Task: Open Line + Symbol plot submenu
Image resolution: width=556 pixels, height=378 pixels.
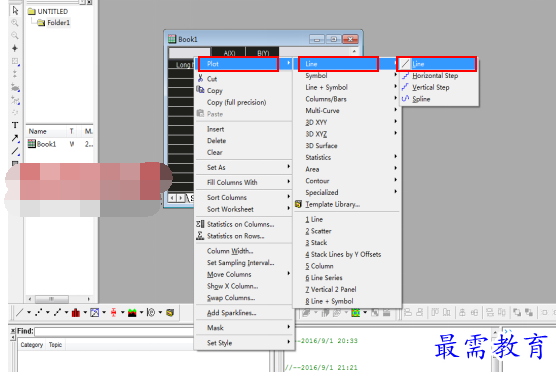Action: coord(347,87)
